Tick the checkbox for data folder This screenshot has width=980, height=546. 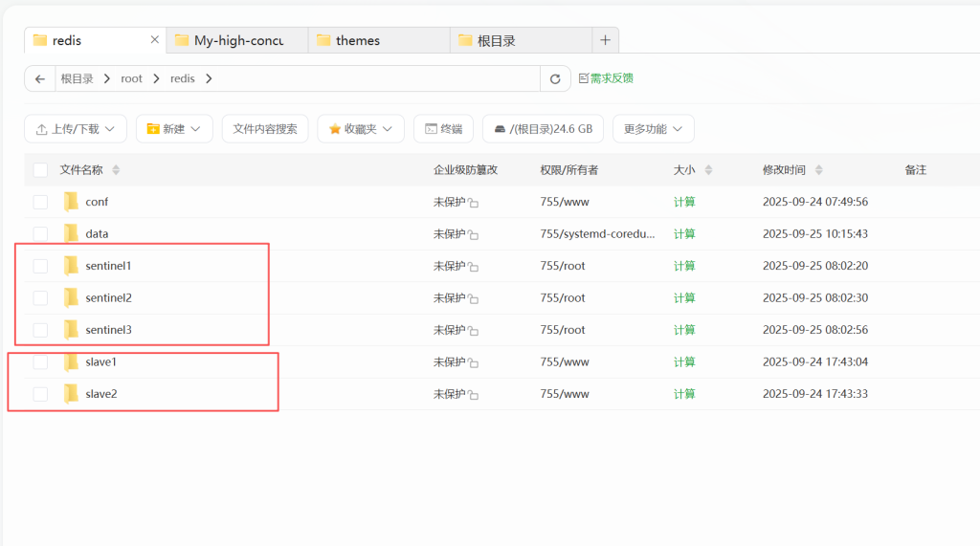[x=40, y=233]
